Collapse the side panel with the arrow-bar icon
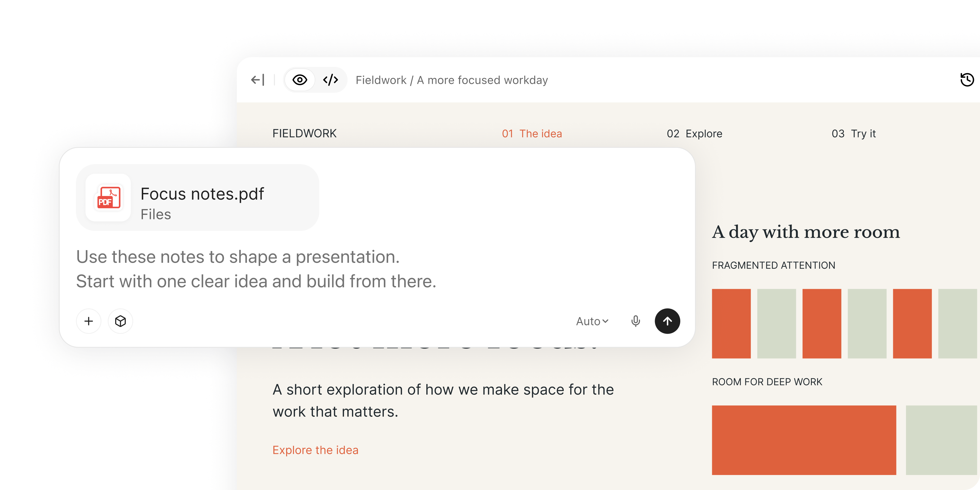The height and width of the screenshot is (490, 980). click(258, 80)
